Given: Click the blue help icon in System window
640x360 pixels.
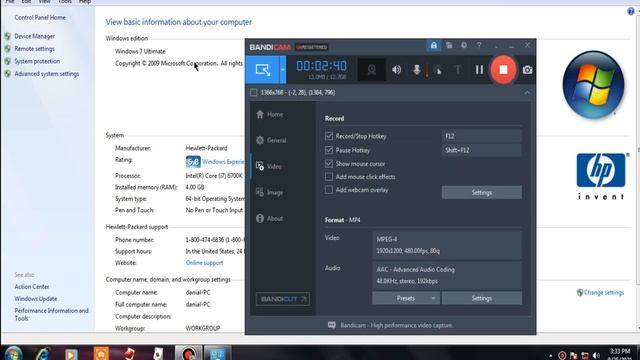Looking at the screenshot, I should pos(631,11).
